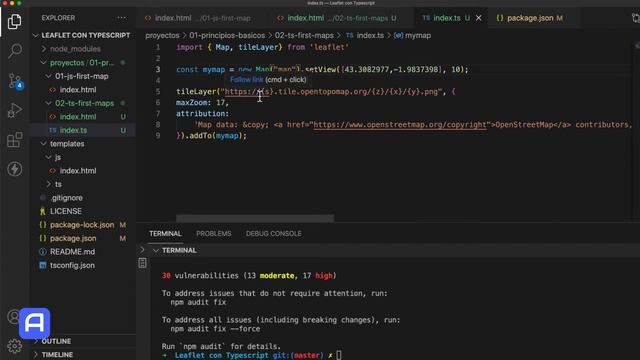Click the editor horizontal scrollbar
This screenshot has width=640, height=360.
tap(255, 218)
